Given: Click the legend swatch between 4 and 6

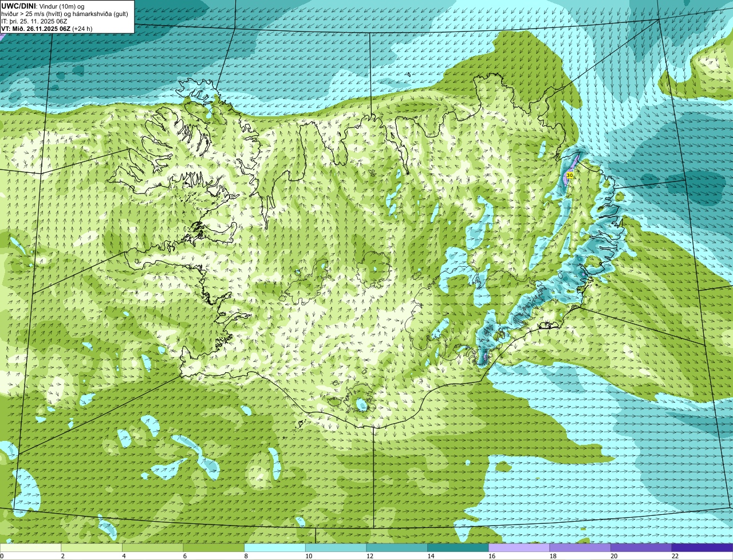Looking at the screenshot, I should click(x=153, y=547).
